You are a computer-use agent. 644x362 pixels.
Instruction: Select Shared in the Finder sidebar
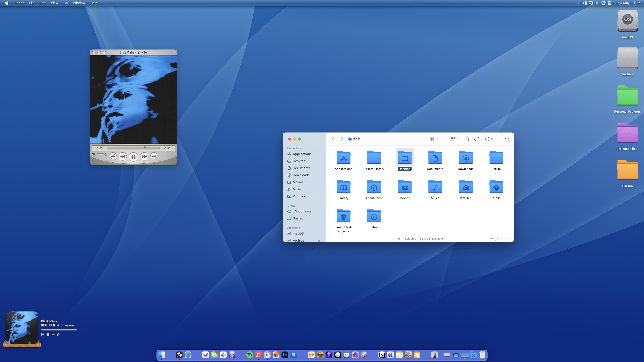[x=298, y=218]
